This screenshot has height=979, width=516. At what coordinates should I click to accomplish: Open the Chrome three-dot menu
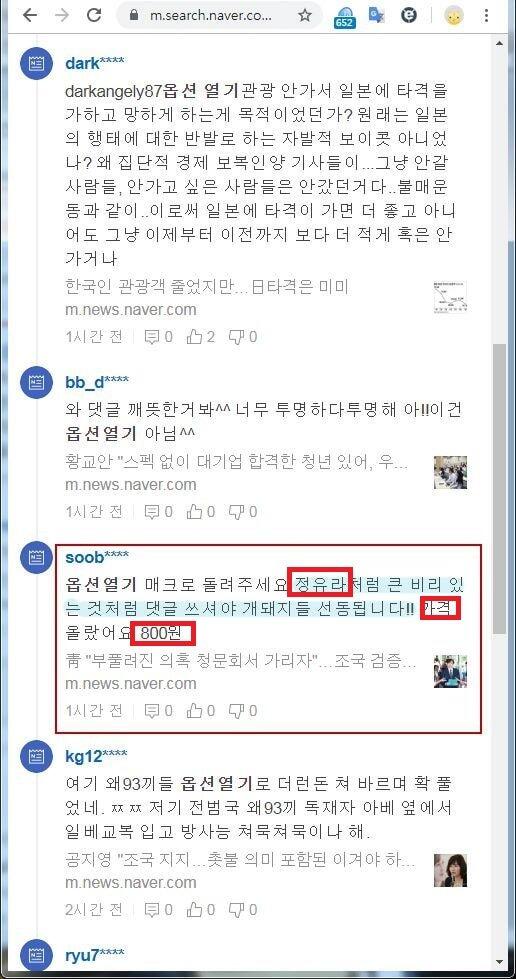pyautogui.click(x=485, y=16)
